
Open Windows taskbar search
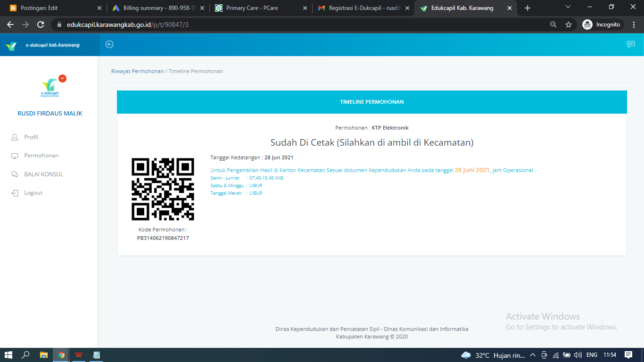coord(26,355)
